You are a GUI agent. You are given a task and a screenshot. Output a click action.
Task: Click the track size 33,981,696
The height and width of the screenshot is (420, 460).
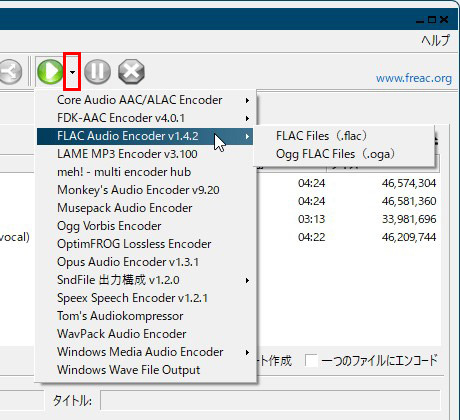[409, 219]
